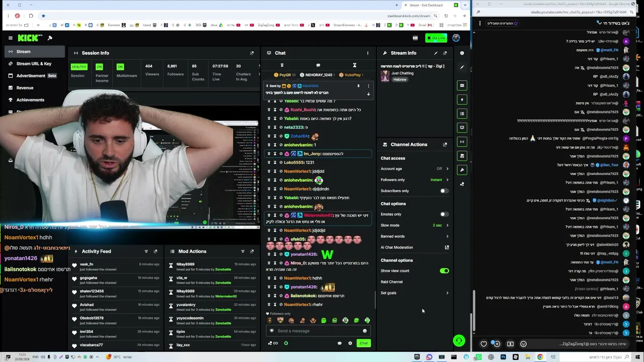The image size is (644, 362).
Task: Click the green Go Live button
Action: coord(436,38)
